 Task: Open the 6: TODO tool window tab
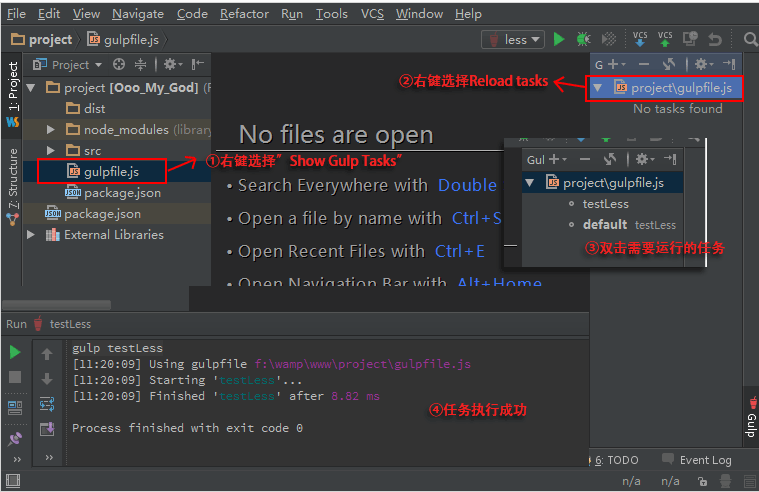tap(616, 460)
